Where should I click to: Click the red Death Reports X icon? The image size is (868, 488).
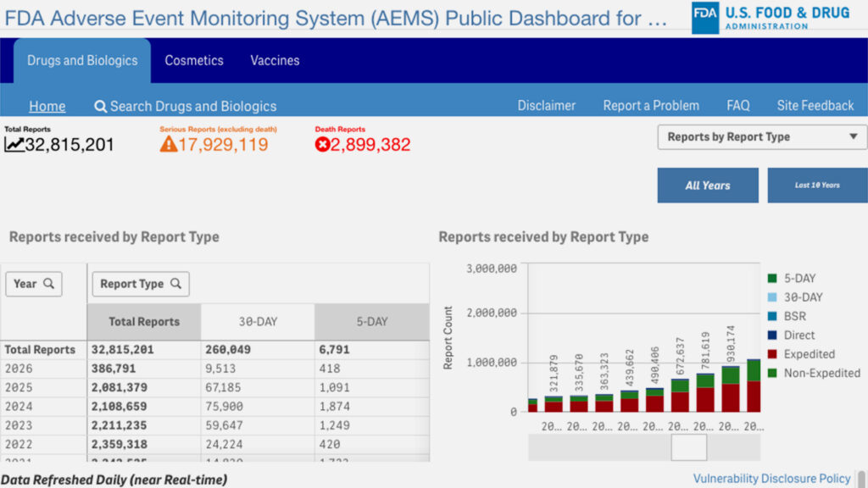click(322, 145)
